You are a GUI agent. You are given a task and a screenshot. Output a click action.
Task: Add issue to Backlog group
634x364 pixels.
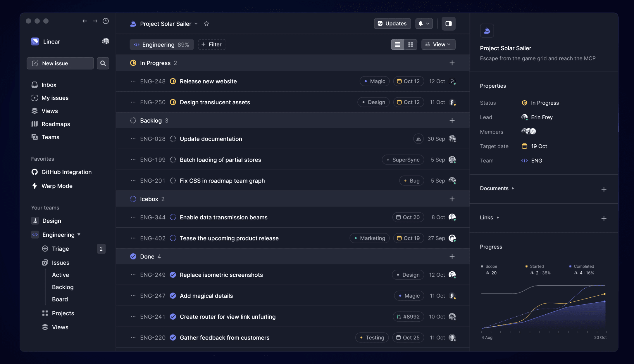pyautogui.click(x=452, y=120)
